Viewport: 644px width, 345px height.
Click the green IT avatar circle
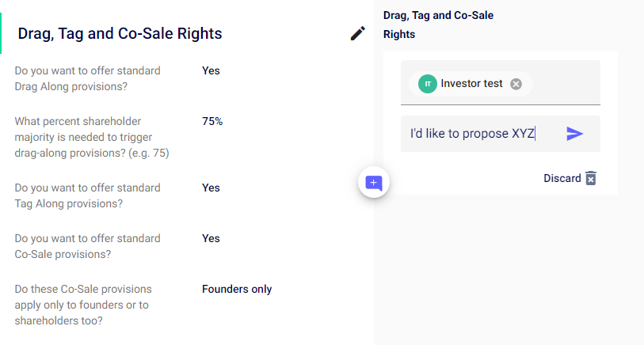tap(428, 84)
